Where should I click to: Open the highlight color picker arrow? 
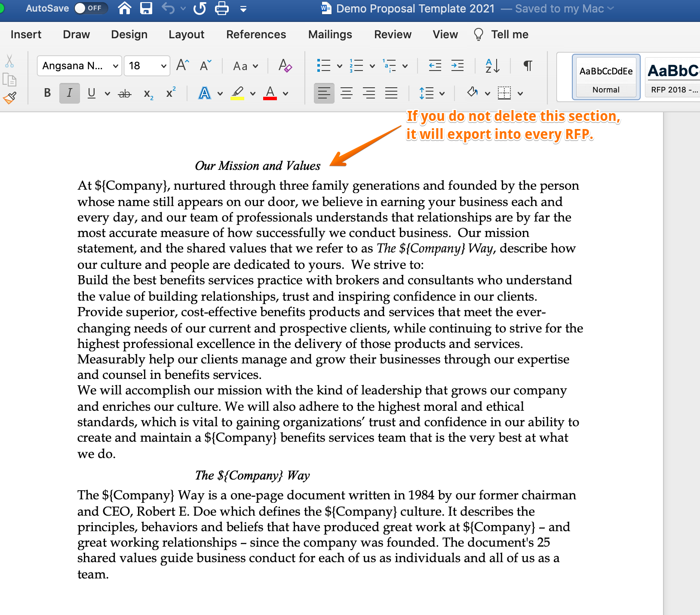[x=253, y=93]
